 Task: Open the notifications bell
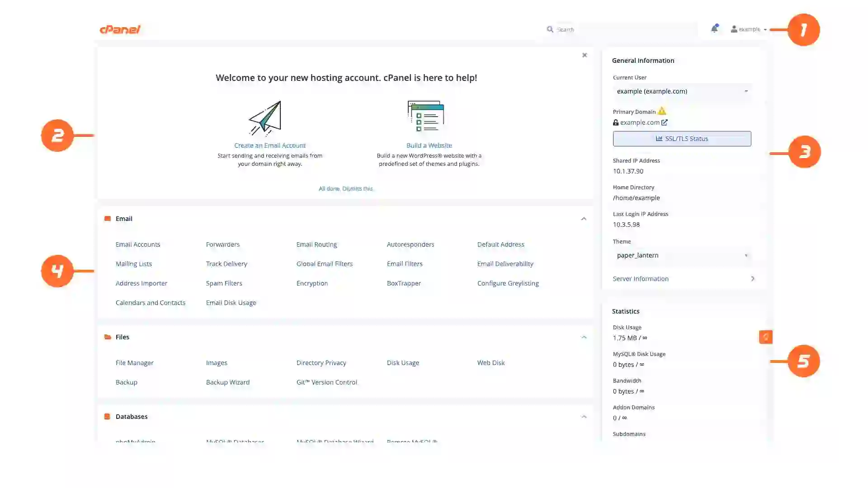pyautogui.click(x=714, y=28)
